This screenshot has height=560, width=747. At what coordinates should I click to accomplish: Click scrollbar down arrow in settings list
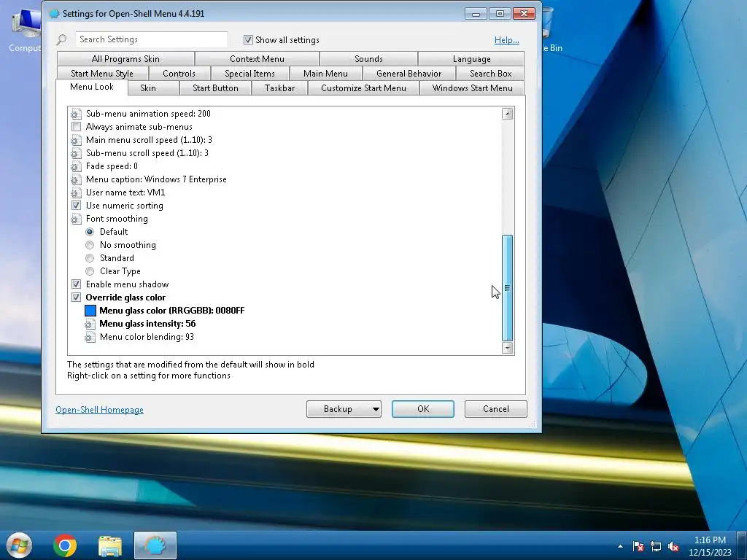coord(508,348)
